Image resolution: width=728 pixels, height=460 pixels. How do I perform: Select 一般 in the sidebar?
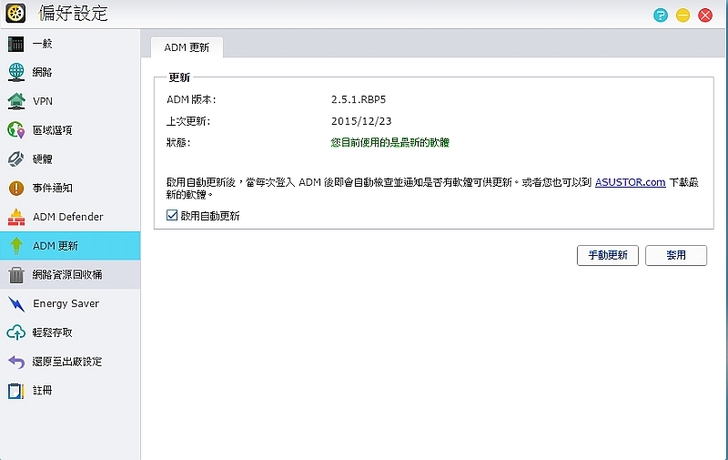tap(70, 44)
